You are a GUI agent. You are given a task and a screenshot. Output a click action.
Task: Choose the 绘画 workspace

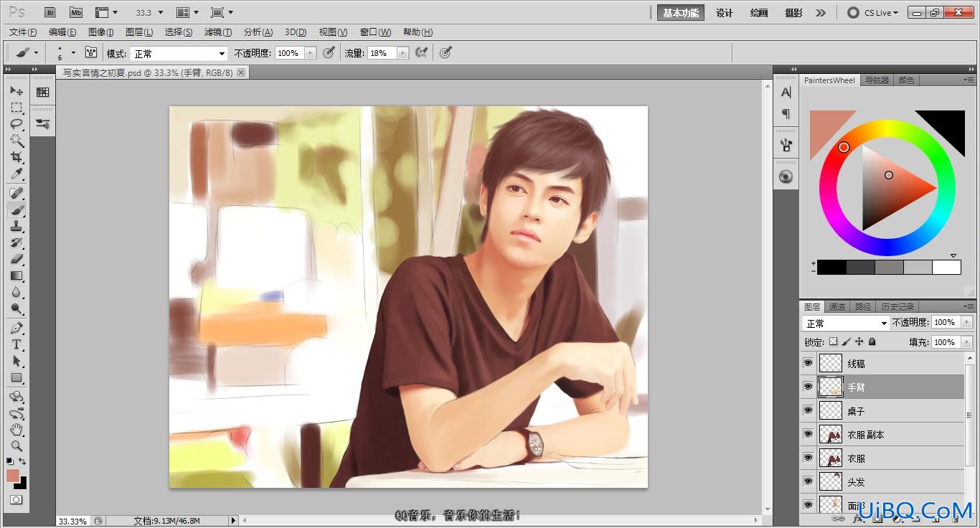pos(759,13)
